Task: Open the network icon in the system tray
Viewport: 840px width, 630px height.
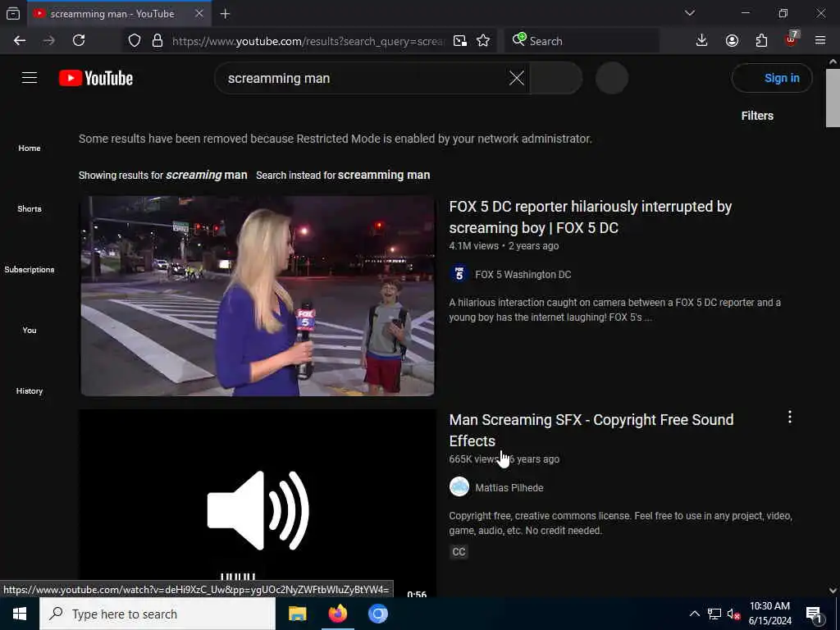Action: pyautogui.click(x=714, y=614)
